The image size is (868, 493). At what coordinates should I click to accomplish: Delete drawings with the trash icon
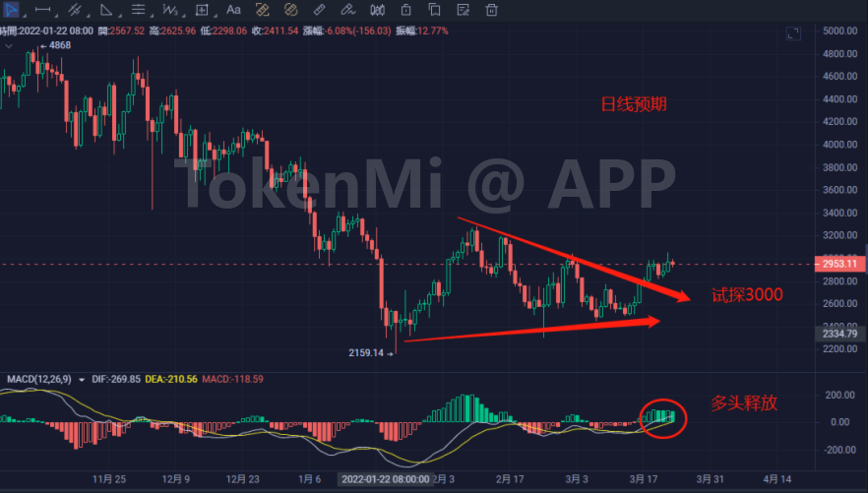491,10
